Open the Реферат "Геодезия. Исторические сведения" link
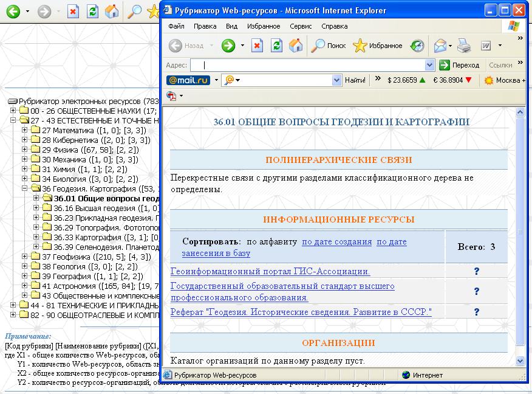 tap(301, 312)
